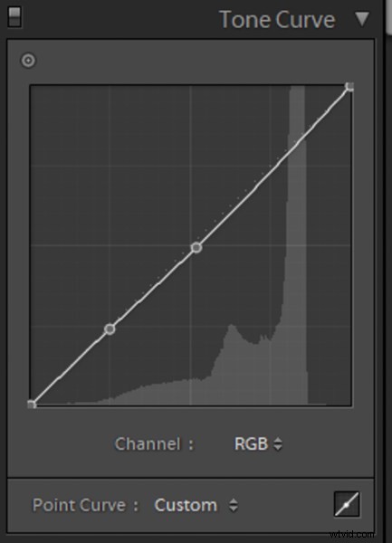Select the lower-quarter control point on curve
Image resolution: width=392 pixels, height=543 pixels.
(110, 329)
